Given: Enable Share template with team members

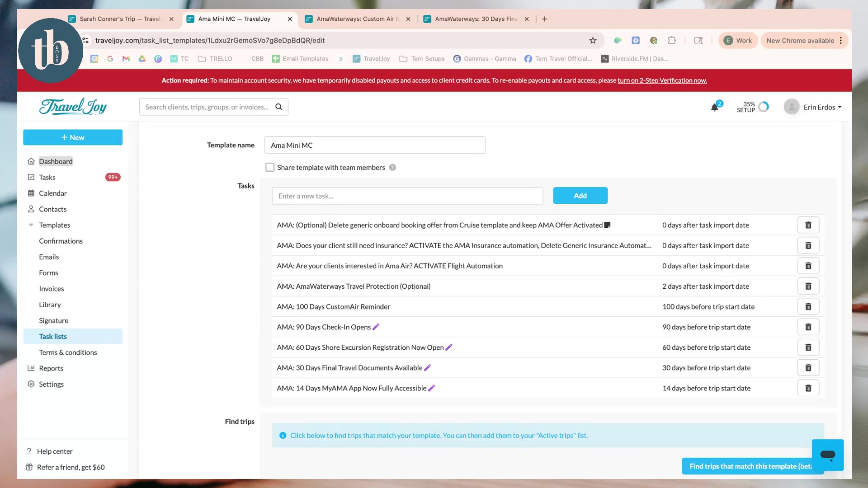Looking at the screenshot, I should click(x=270, y=167).
